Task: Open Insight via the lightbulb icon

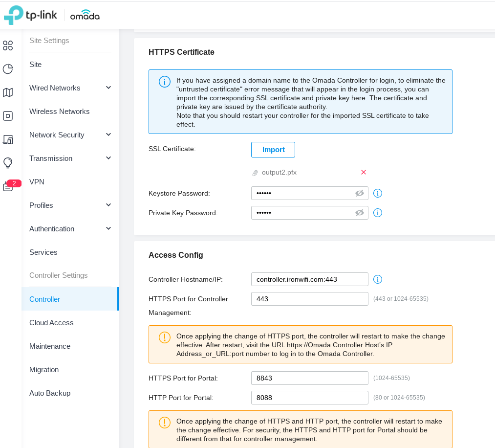Action: pyautogui.click(x=8, y=162)
